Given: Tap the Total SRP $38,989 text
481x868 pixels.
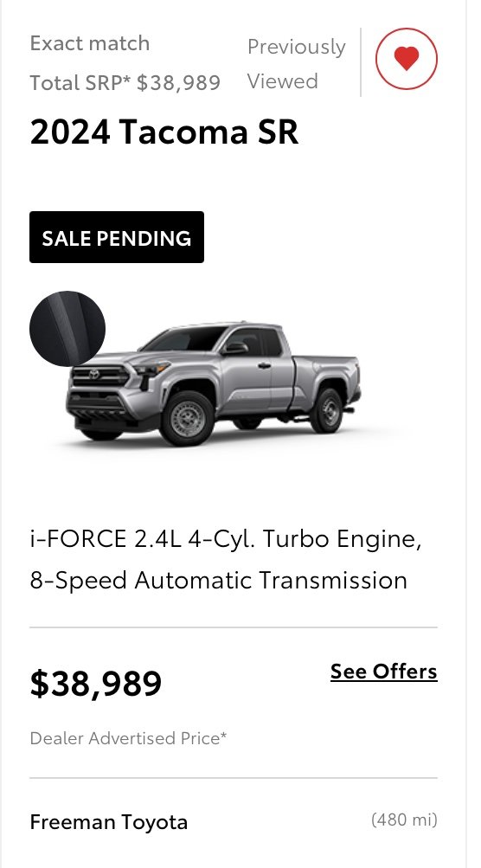Looking at the screenshot, I should click(x=125, y=83).
